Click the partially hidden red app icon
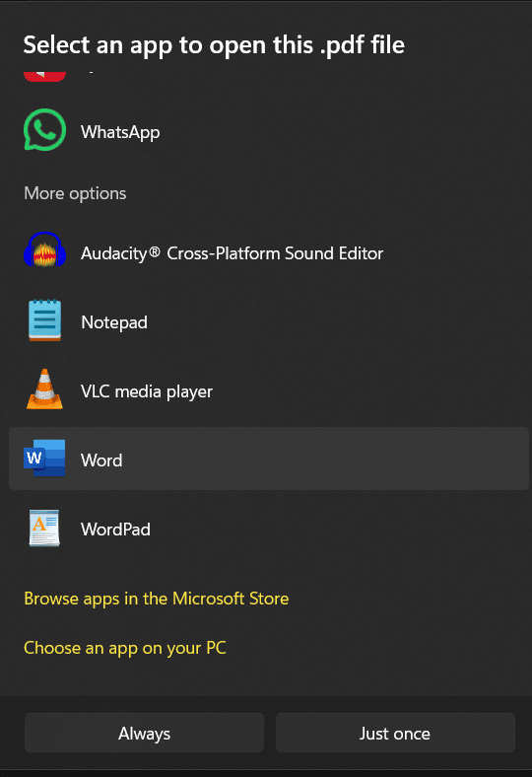Screen dimensions: 532x777 (44, 77)
